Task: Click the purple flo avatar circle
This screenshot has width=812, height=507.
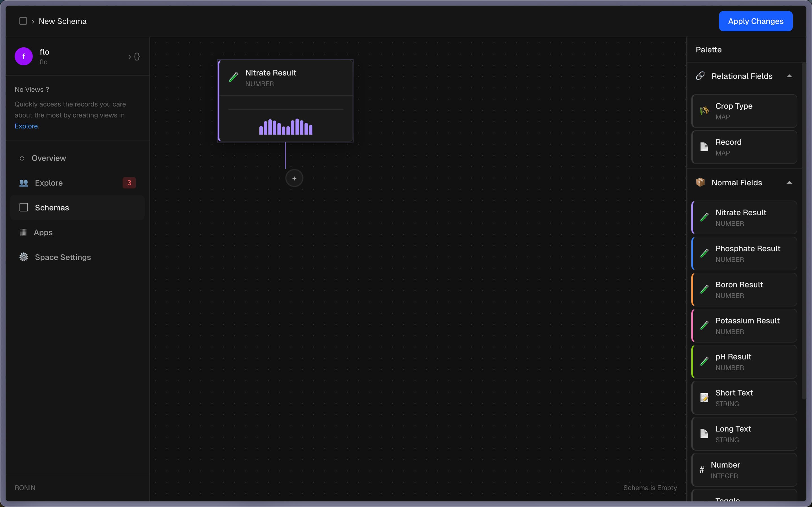Action: point(23,56)
